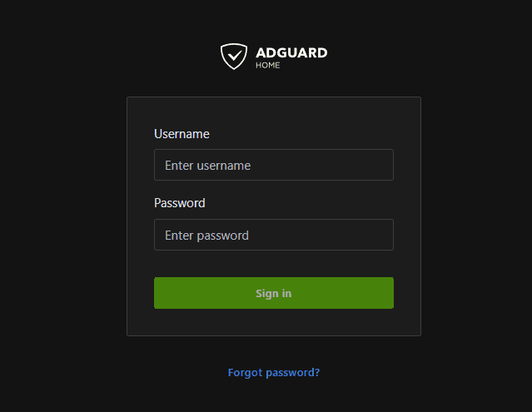Submit the login form with Sign in

(273, 293)
